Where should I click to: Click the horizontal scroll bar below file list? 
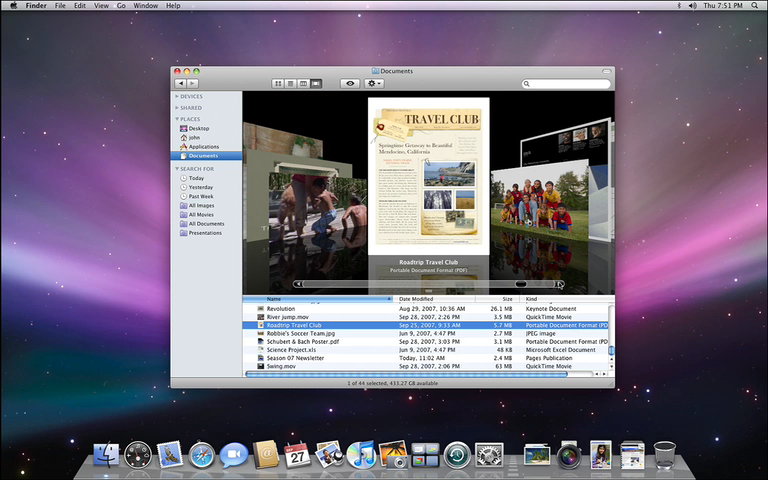[x=406, y=374]
